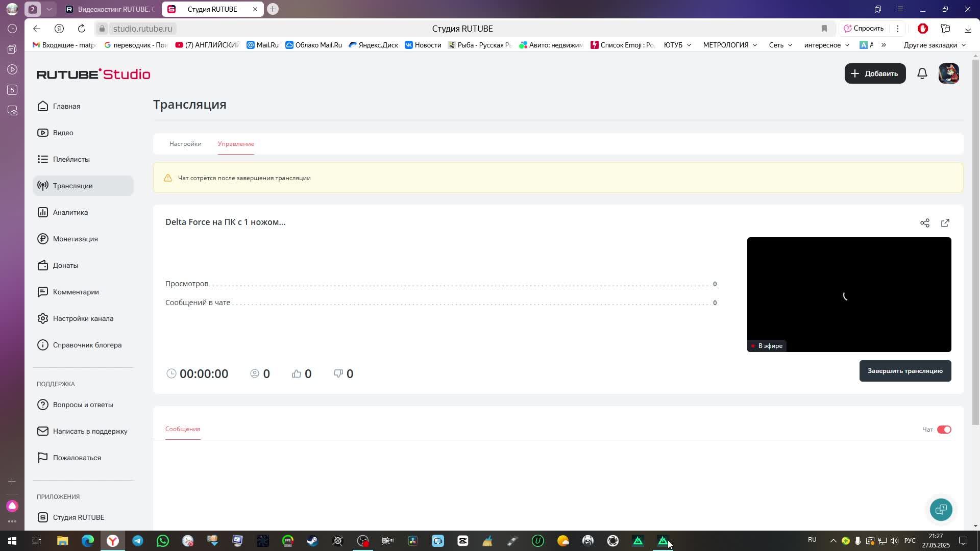Click Завершить трансляцию button
This screenshot has height=551, width=980.
905,371
